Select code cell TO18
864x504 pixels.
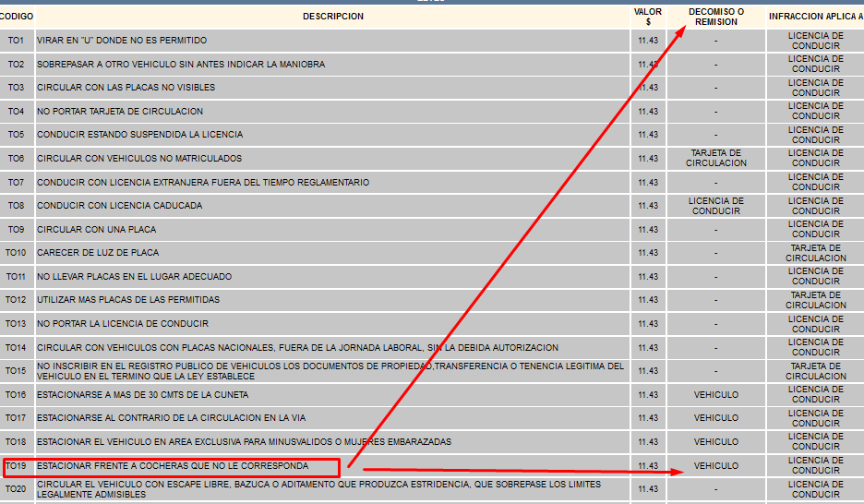coord(16,442)
